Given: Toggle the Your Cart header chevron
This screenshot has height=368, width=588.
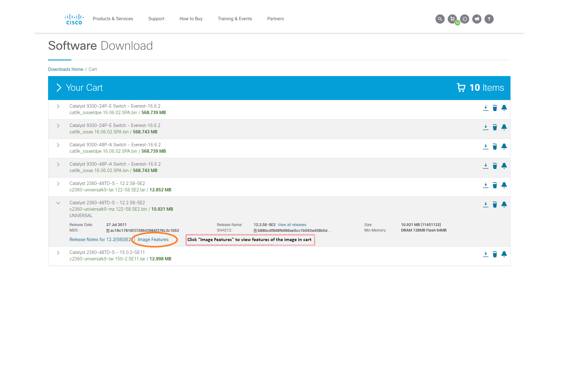Looking at the screenshot, I should (59, 88).
